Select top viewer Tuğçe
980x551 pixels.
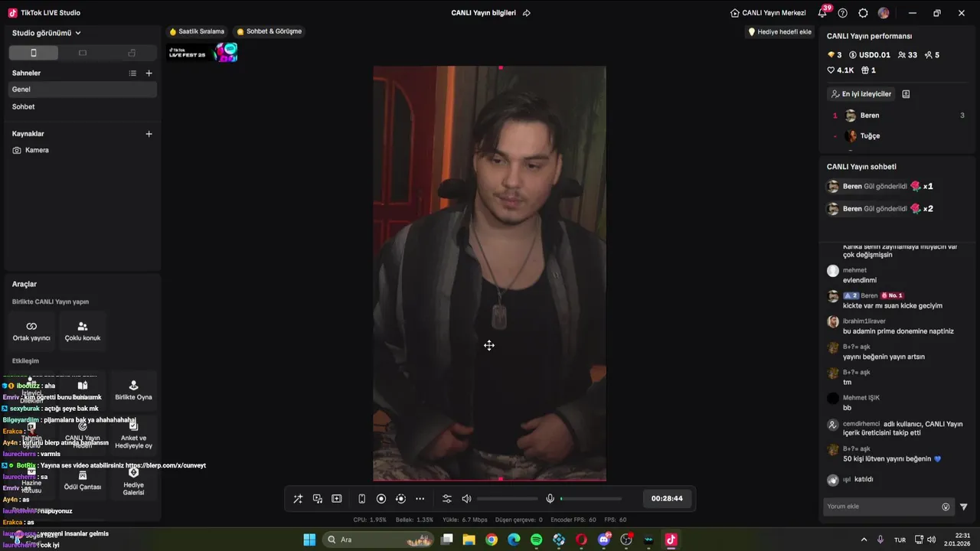(x=897, y=136)
